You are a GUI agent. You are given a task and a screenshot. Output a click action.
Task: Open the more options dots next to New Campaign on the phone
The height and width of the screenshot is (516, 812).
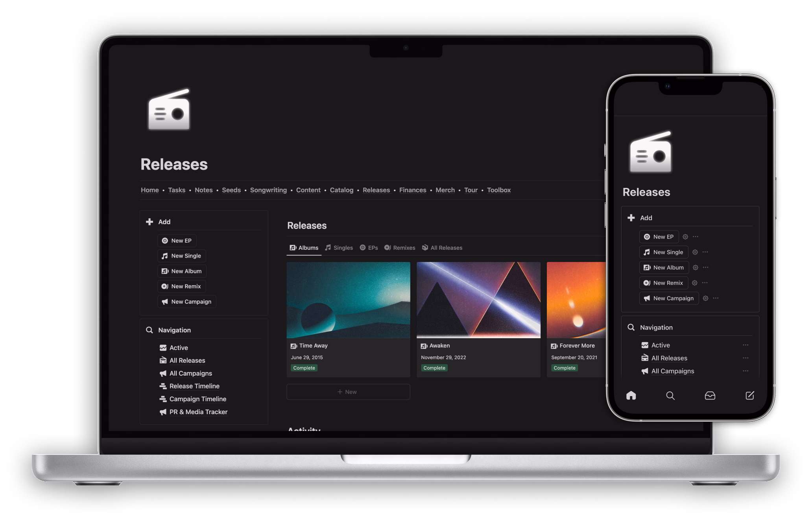[x=716, y=298]
